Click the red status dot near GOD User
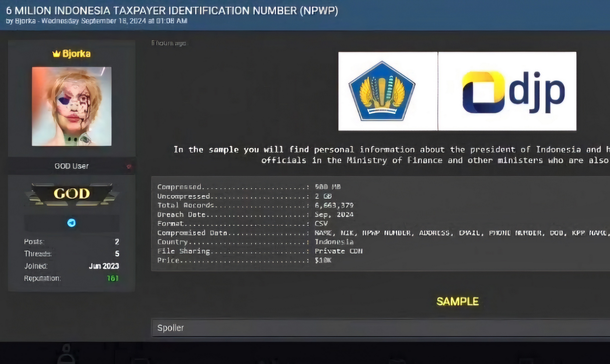Screen dimensions: 610x364 tap(129, 166)
